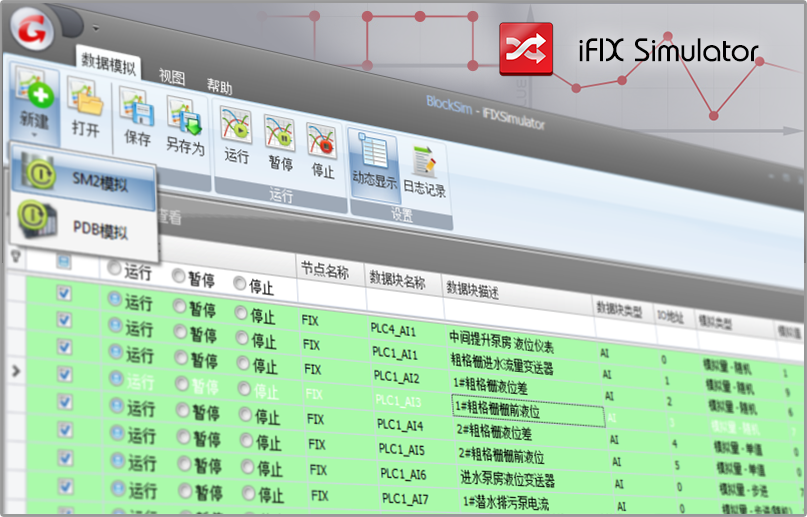Uncheck the checkbox for PLC1_AI1 row
This screenshot has width=807, height=517.
click(64, 320)
